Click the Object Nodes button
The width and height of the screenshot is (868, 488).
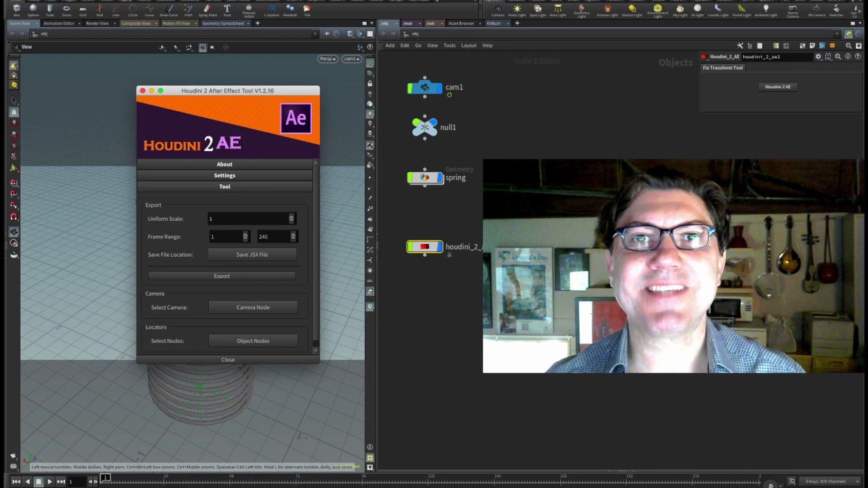(253, 341)
